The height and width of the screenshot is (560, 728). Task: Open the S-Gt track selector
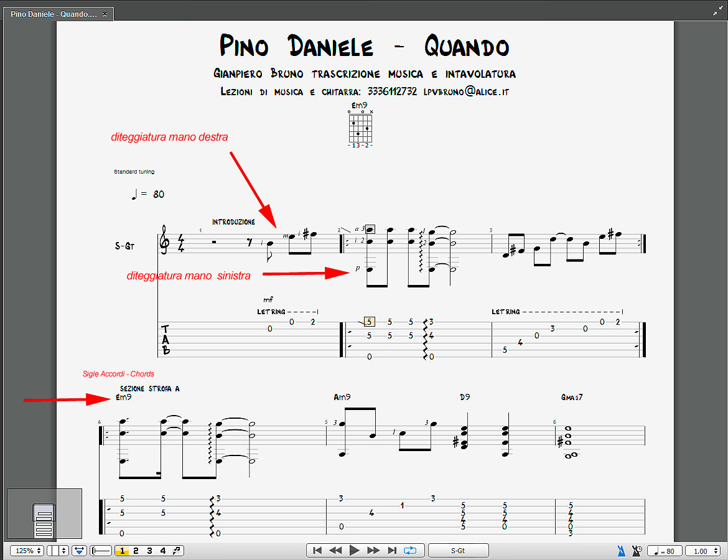(x=458, y=550)
